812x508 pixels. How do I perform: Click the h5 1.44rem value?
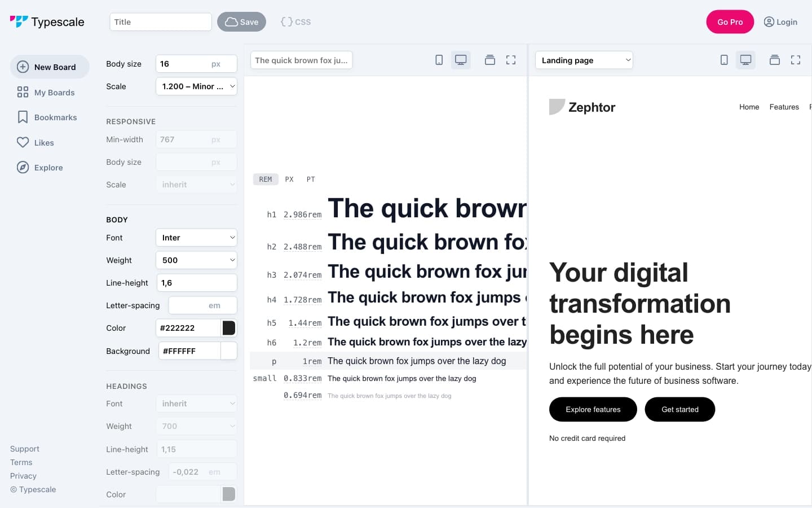[304, 323]
